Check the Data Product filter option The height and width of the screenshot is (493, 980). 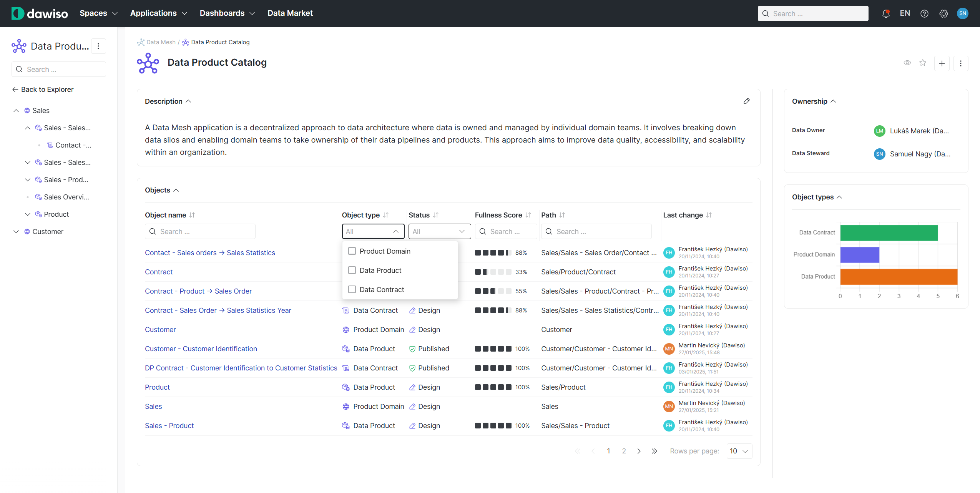click(352, 270)
